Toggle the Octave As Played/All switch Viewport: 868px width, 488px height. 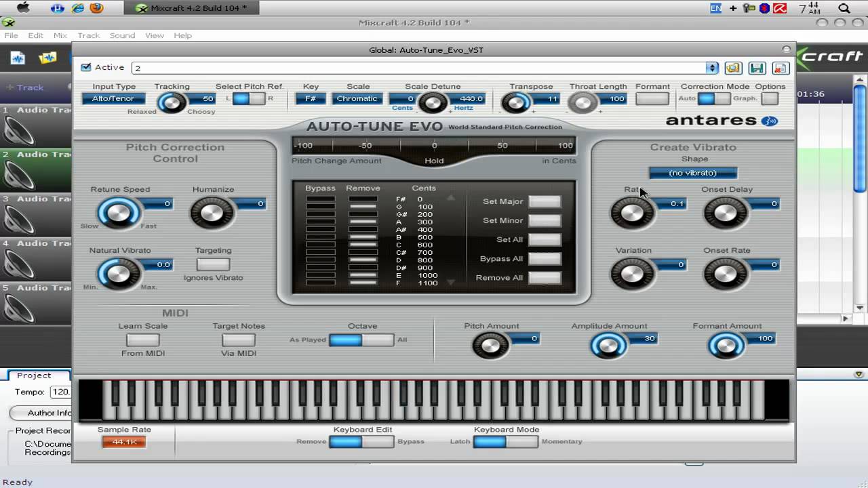pos(361,340)
